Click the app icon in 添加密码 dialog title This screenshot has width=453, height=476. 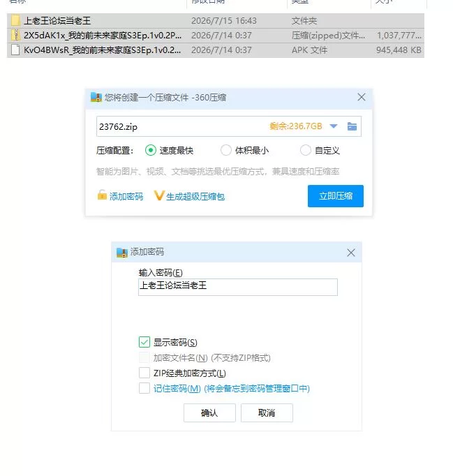click(x=122, y=252)
